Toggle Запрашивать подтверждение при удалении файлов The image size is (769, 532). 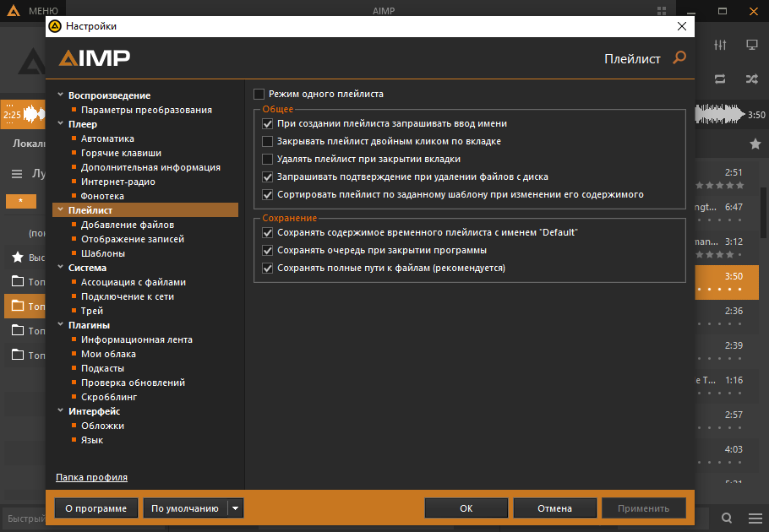coord(267,176)
